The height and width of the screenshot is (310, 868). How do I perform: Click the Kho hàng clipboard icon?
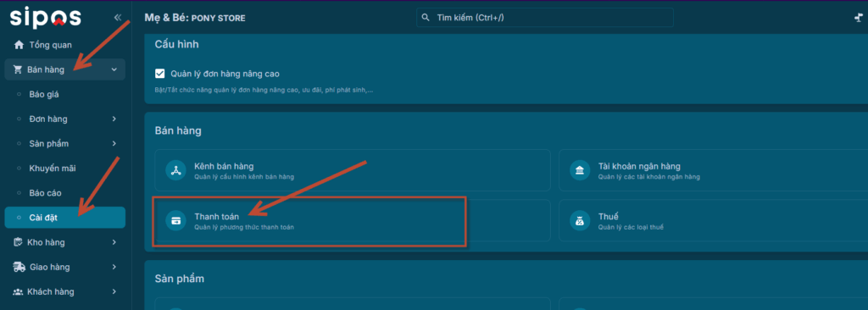click(x=19, y=242)
